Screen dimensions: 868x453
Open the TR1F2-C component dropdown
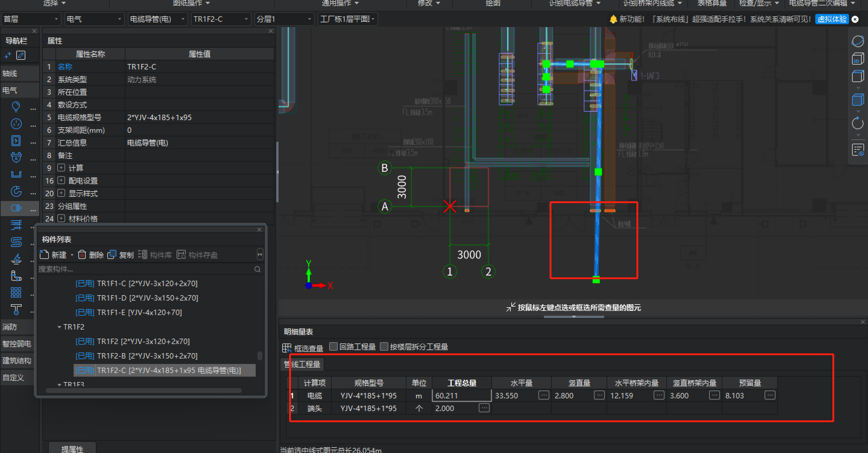pos(221,19)
